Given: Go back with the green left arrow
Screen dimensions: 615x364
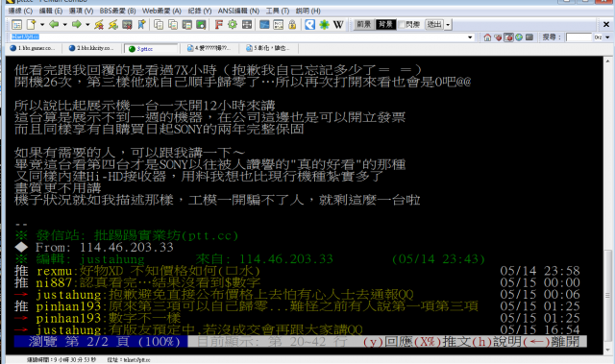Looking at the screenshot, I should point(54,25).
